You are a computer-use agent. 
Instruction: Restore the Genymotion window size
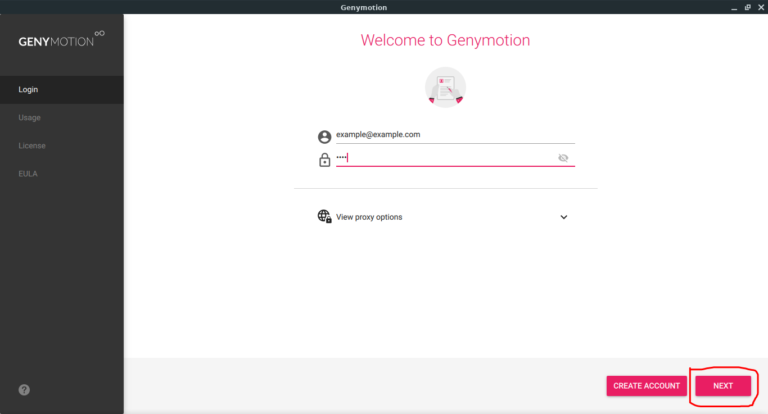[x=747, y=7]
